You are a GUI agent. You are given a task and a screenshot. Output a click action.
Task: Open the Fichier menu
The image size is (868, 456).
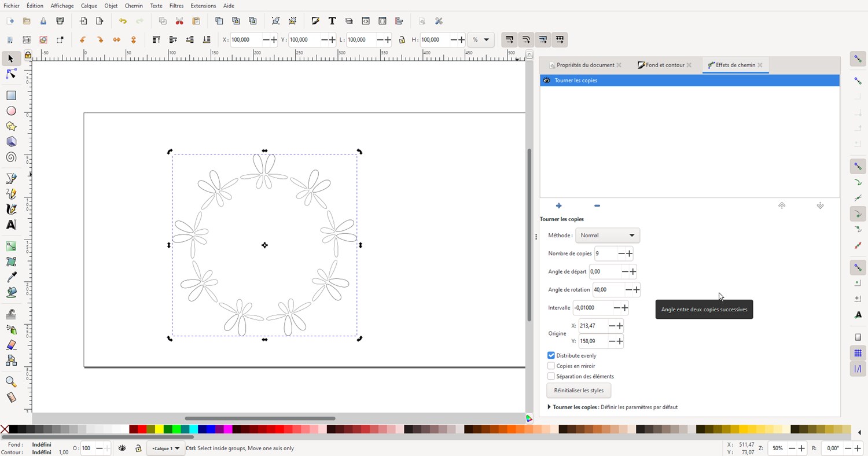coord(12,6)
